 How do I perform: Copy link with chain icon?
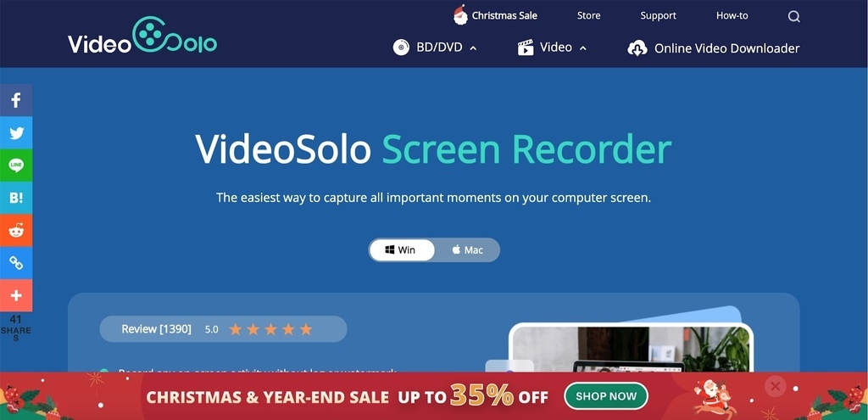[16, 263]
